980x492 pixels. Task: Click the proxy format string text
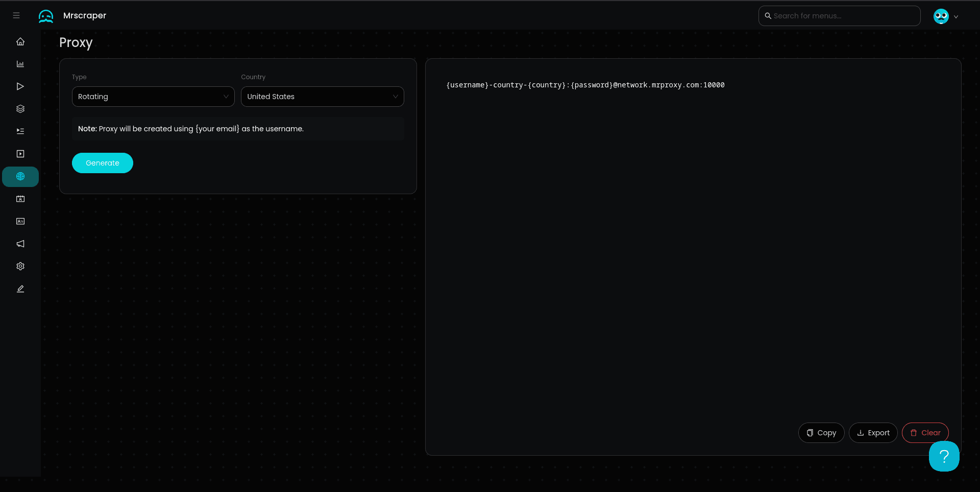point(585,85)
